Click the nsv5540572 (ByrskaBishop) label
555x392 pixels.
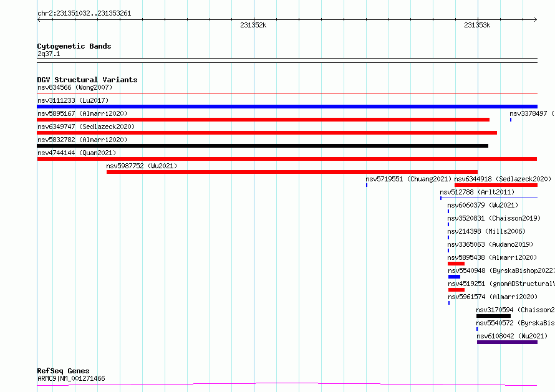click(515, 323)
